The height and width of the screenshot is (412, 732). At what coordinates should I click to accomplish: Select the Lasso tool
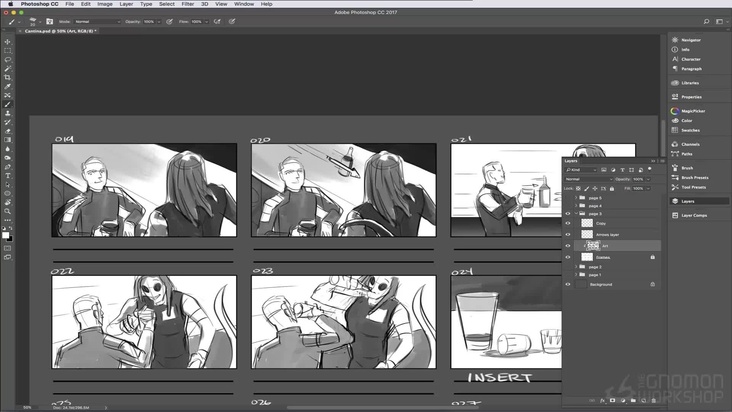pyautogui.click(x=7, y=60)
